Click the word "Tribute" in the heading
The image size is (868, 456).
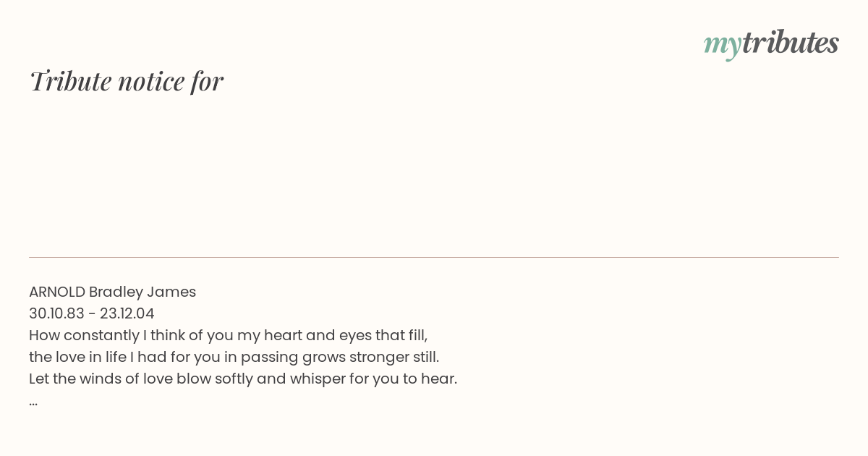point(71,81)
